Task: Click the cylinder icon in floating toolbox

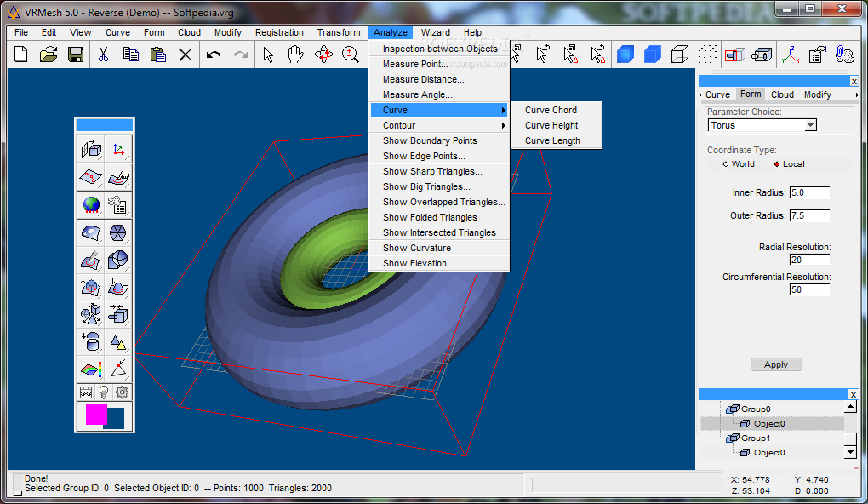Action: pyautogui.click(x=91, y=343)
